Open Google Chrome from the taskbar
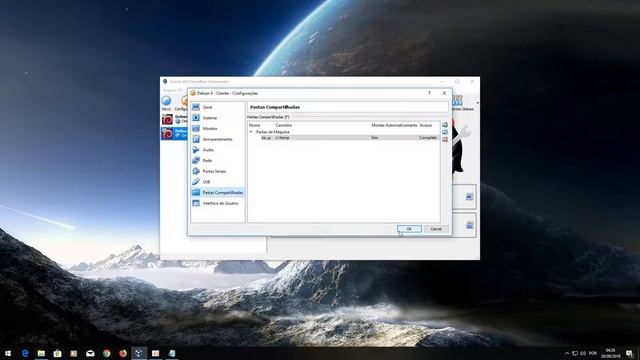This screenshot has width=640, height=360. [x=107, y=353]
